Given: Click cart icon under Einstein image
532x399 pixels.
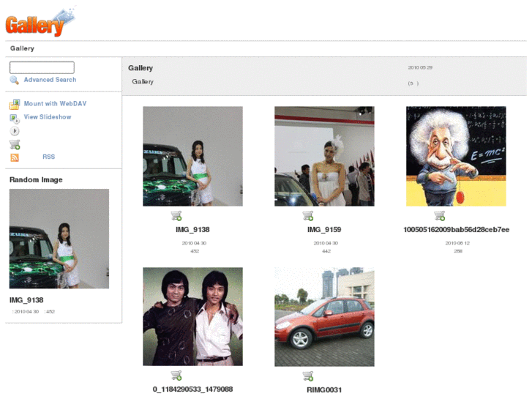Looking at the screenshot, I should pyautogui.click(x=440, y=216).
